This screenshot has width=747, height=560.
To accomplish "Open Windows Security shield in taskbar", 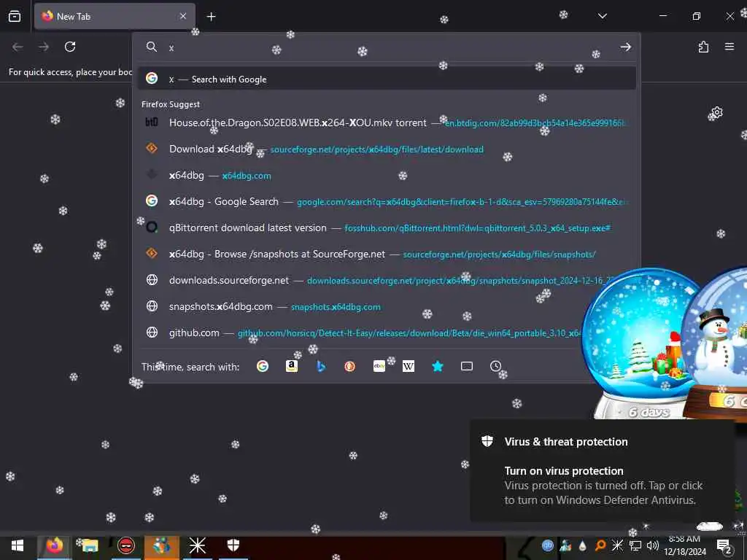I will click(x=233, y=545).
